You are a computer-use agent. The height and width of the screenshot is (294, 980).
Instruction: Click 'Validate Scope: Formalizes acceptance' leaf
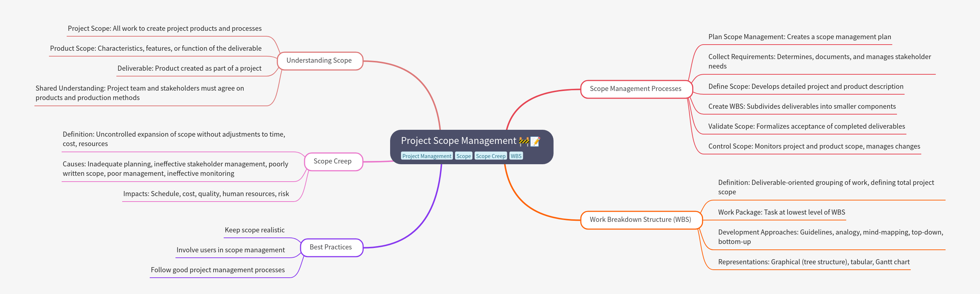807,126
